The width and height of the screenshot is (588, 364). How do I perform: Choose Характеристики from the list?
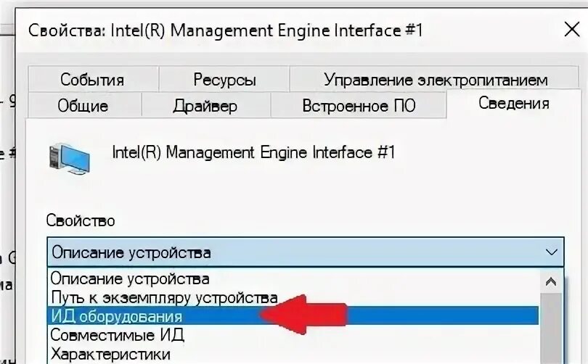110,355
